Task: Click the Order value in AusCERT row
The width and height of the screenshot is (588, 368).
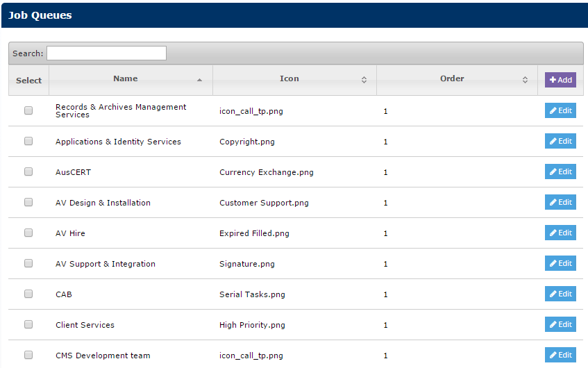Action: pyautogui.click(x=385, y=173)
